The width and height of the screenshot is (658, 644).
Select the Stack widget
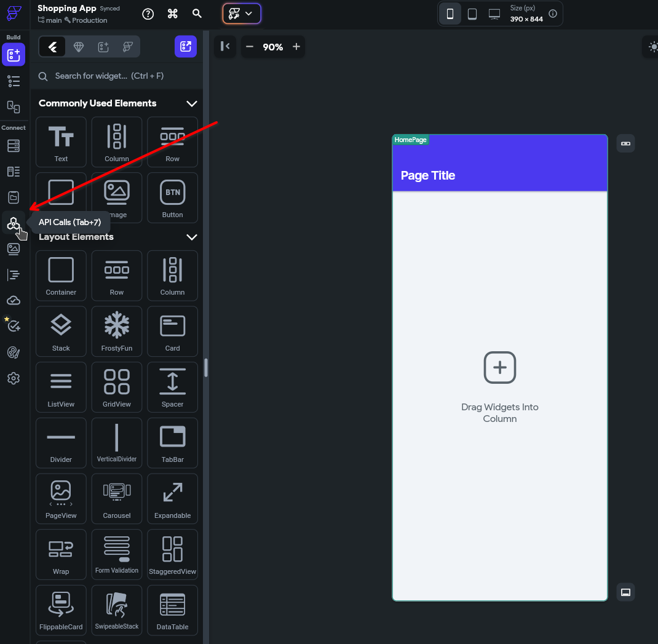point(61,332)
